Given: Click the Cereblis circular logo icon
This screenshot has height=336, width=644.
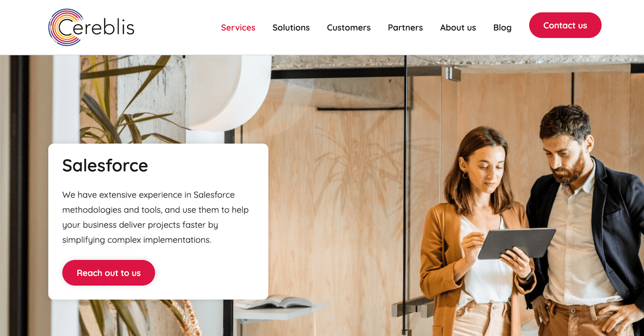Looking at the screenshot, I should click(x=65, y=27).
